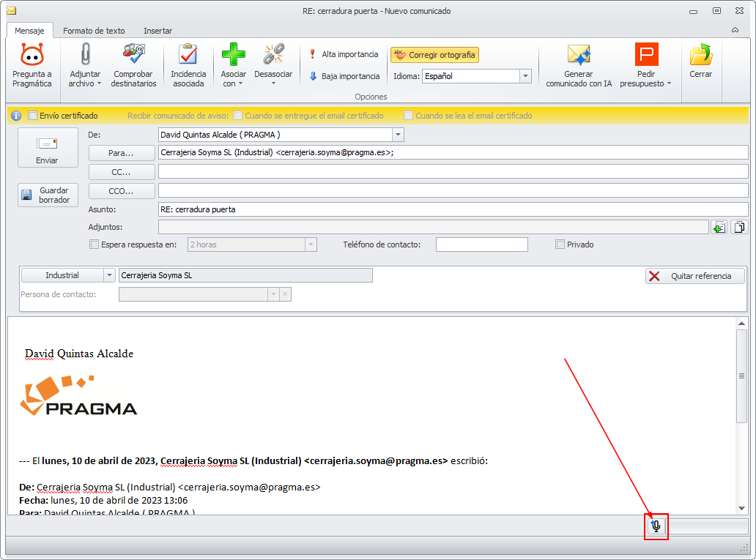The height and width of the screenshot is (560, 756).
Task: Set Baja importancia flag
Action: click(x=344, y=76)
